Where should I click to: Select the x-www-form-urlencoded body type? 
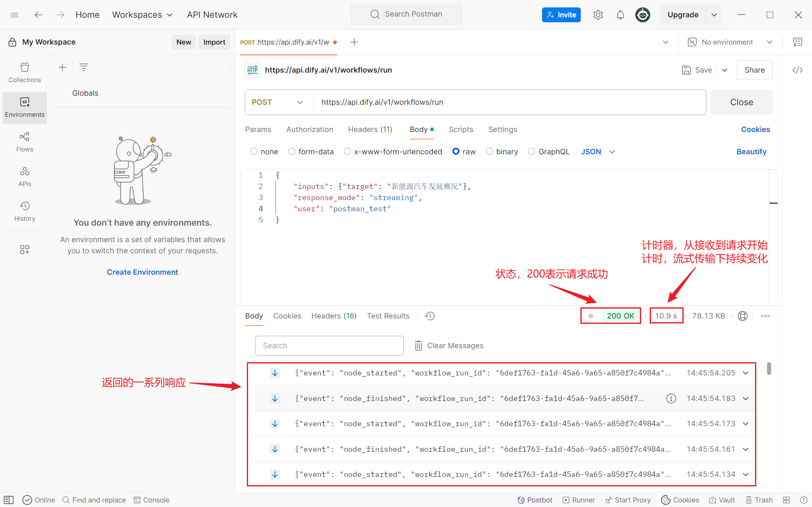tap(347, 151)
